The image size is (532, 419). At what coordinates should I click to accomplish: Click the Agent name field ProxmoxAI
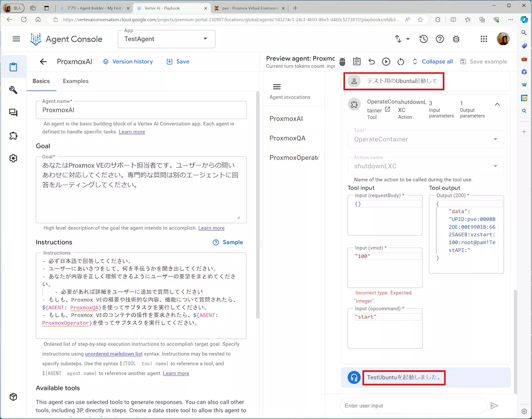(141, 110)
